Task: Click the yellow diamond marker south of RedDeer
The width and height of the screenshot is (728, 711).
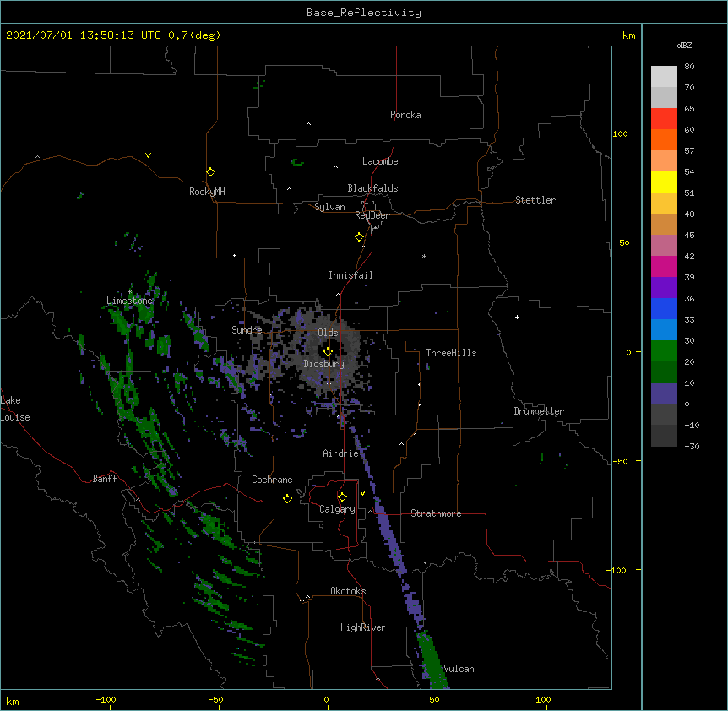Action: coord(360,237)
